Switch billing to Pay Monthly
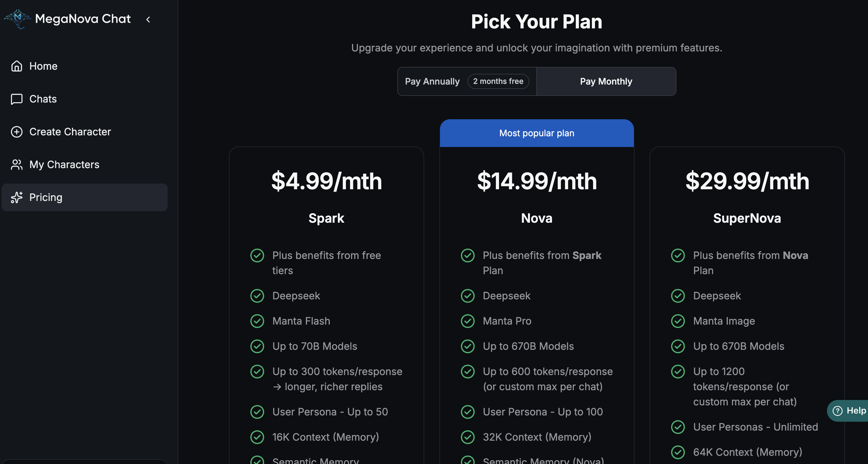This screenshot has height=464, width=868. point(606,81)
